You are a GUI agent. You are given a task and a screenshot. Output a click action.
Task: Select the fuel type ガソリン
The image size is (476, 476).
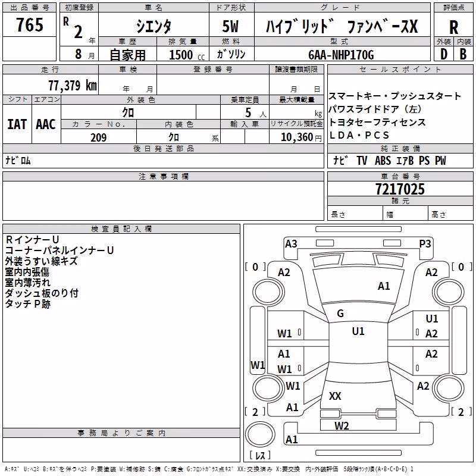tap(231, 54)
